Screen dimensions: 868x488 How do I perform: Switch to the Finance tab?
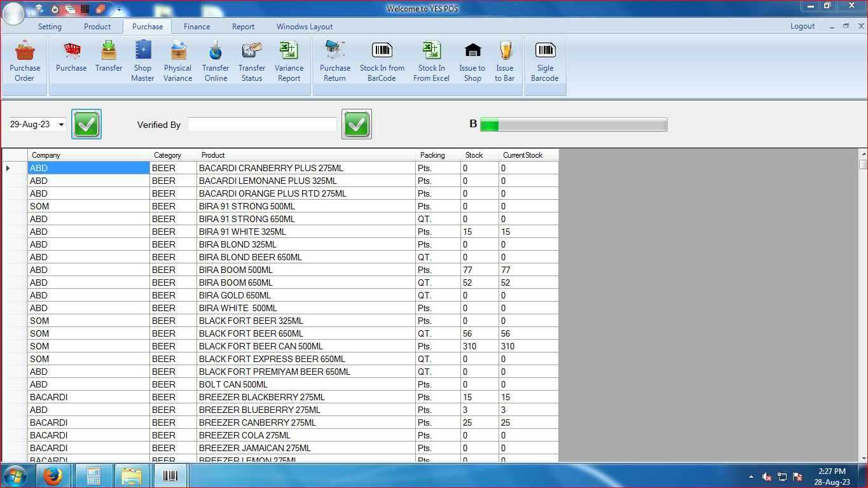pos(196,27)
